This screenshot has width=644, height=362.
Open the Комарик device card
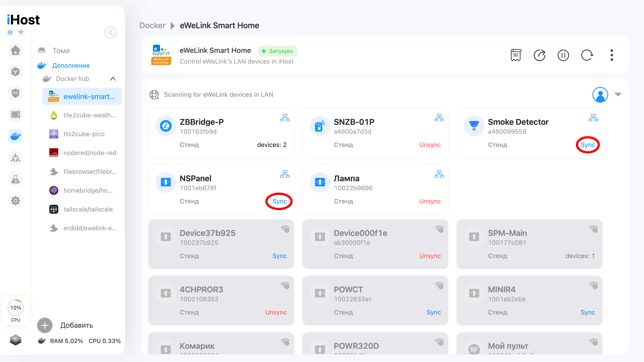point(221,343)
